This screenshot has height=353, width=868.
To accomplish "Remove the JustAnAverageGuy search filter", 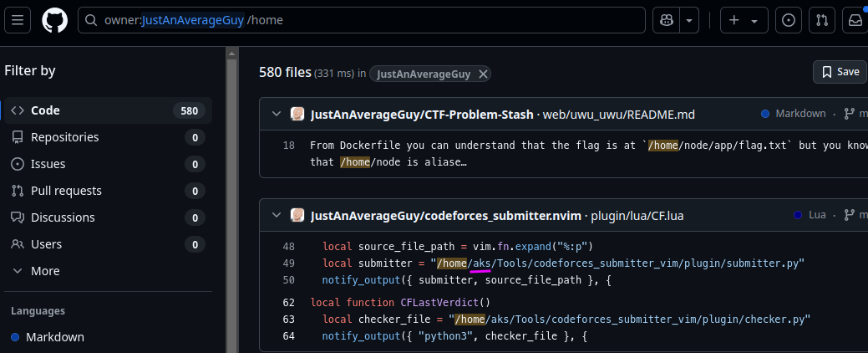I will [483, 74].
